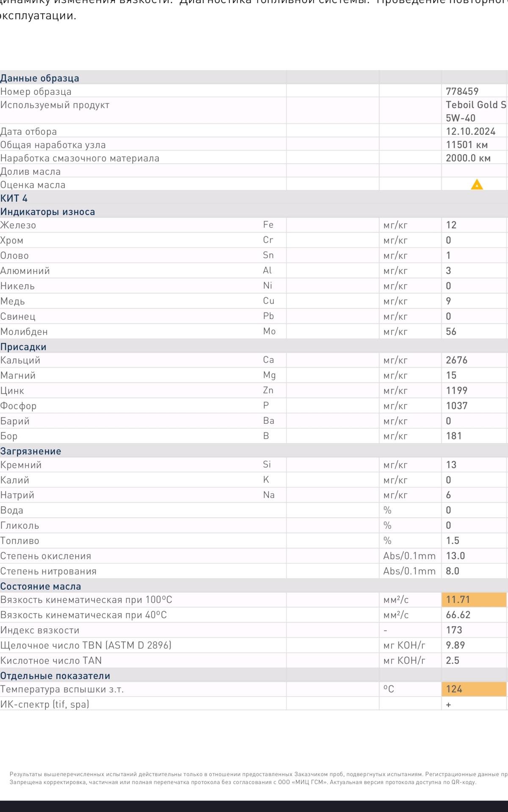508x812 pixels.
Task: Select the calcium value 2676
Action: coord(457,360)
